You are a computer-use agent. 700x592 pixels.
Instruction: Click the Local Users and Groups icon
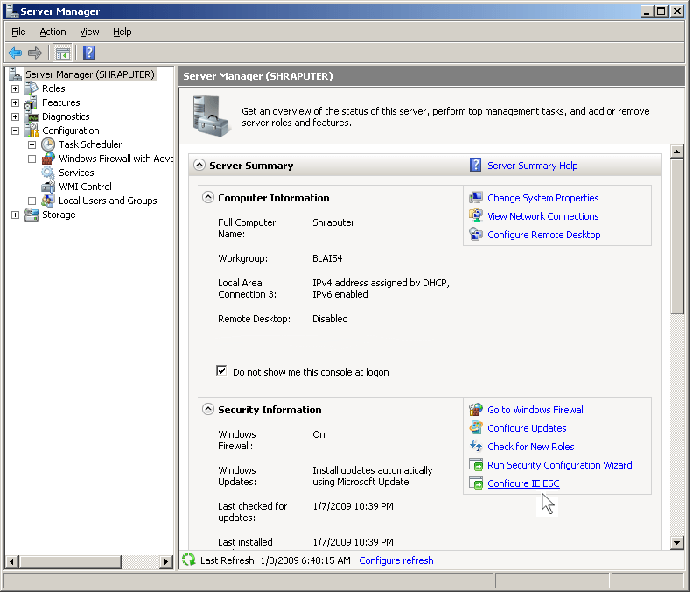pos(48,201)
